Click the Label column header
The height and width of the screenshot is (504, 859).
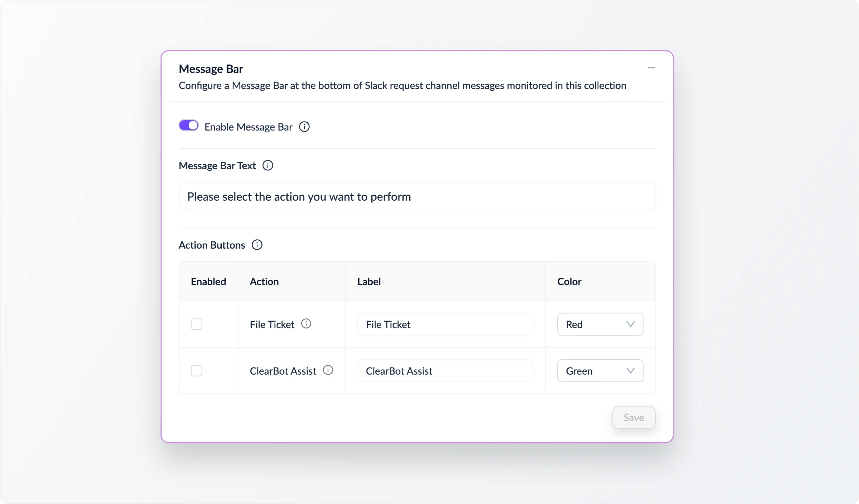(x=369, y=281)
